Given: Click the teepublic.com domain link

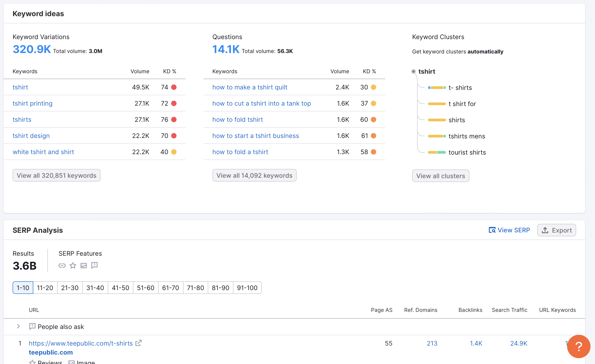Looking at the screenshot, I should click(51, 352).
